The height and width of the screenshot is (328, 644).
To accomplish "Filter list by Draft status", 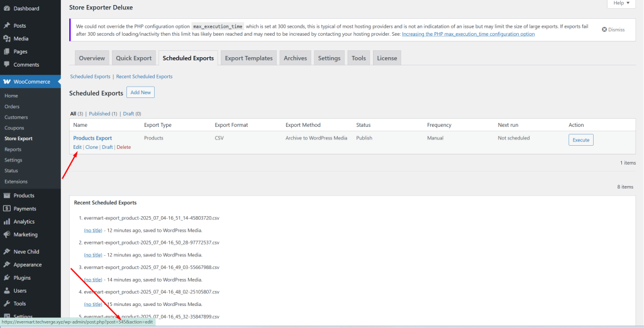I will pyautogui.click(x=128, y=114).
